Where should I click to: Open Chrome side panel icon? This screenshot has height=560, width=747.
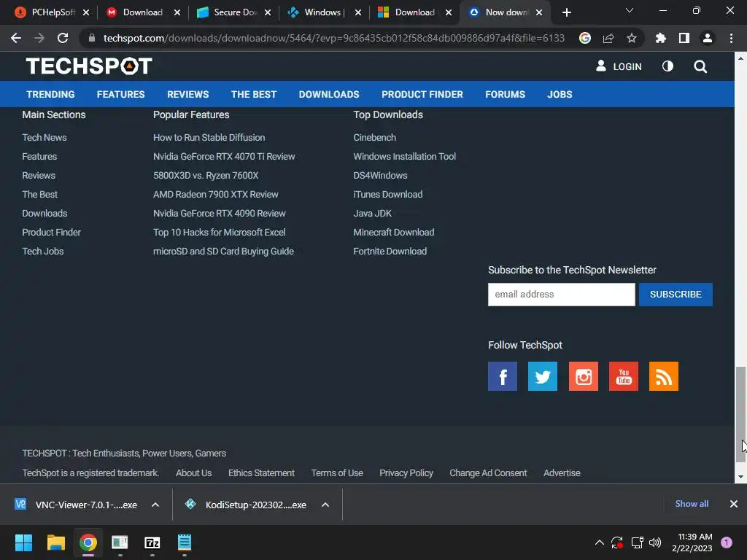coord(684,38)
